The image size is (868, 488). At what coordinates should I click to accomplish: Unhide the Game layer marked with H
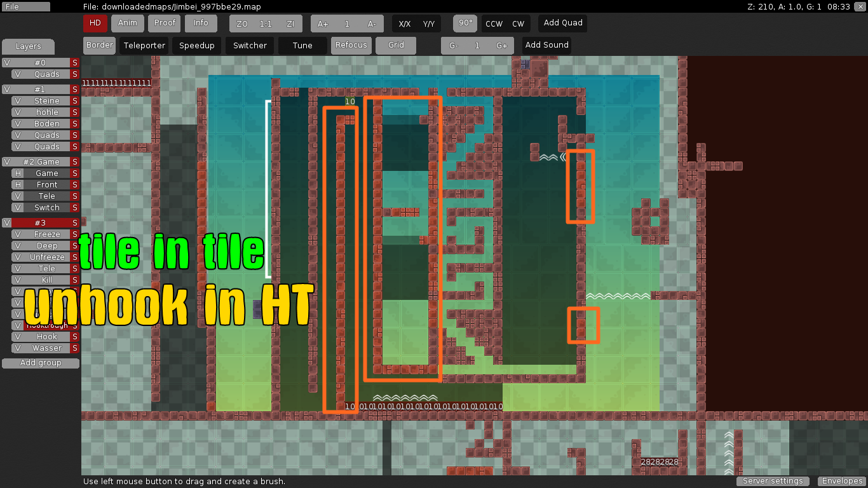pos(17,173)
